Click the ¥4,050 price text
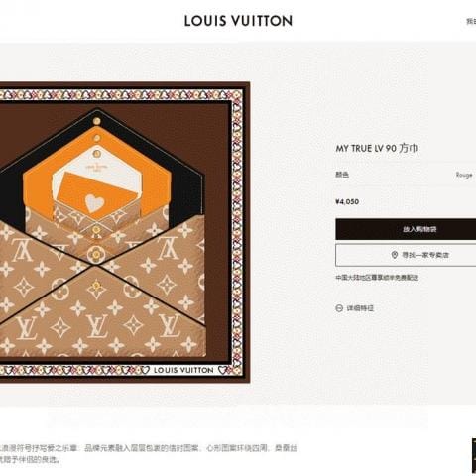The width and height of the screenshot is (476, 476). click(347, 202)
